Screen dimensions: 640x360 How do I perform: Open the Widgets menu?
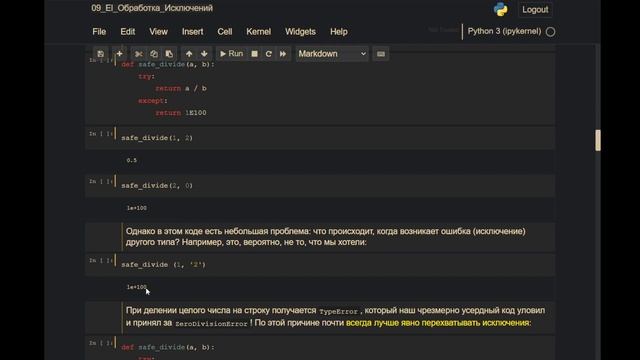click(300, 31)
